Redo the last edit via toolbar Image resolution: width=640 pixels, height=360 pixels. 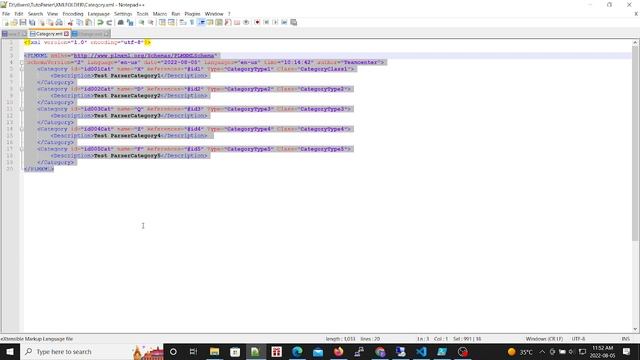tap(109, 22)
